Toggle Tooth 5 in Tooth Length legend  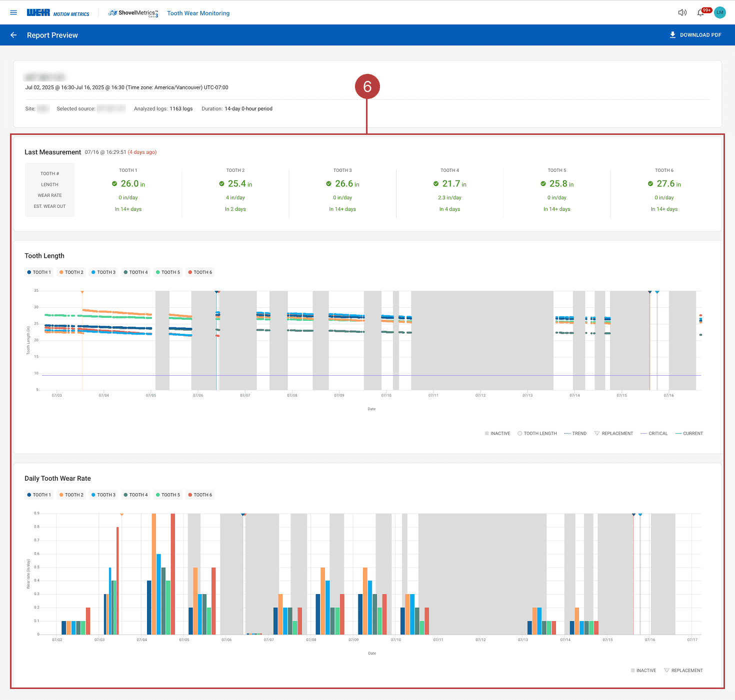pyautogui.click(x=168, y=272)
